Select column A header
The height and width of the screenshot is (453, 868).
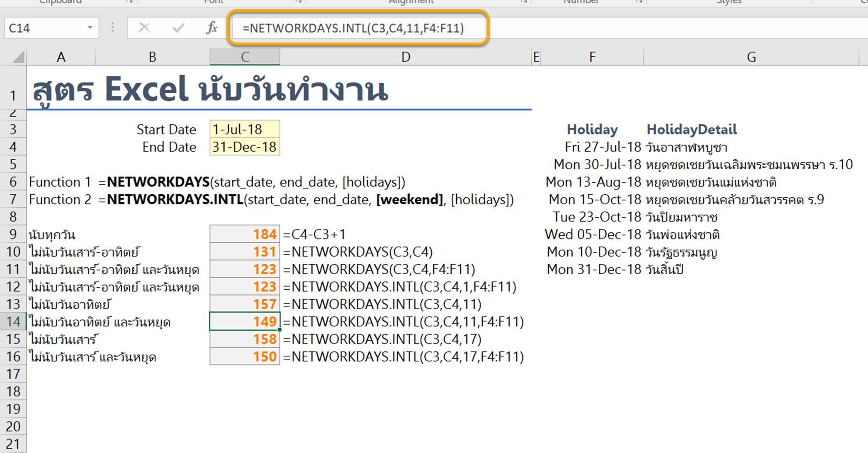pyautogui.click(x=61, y=57)
